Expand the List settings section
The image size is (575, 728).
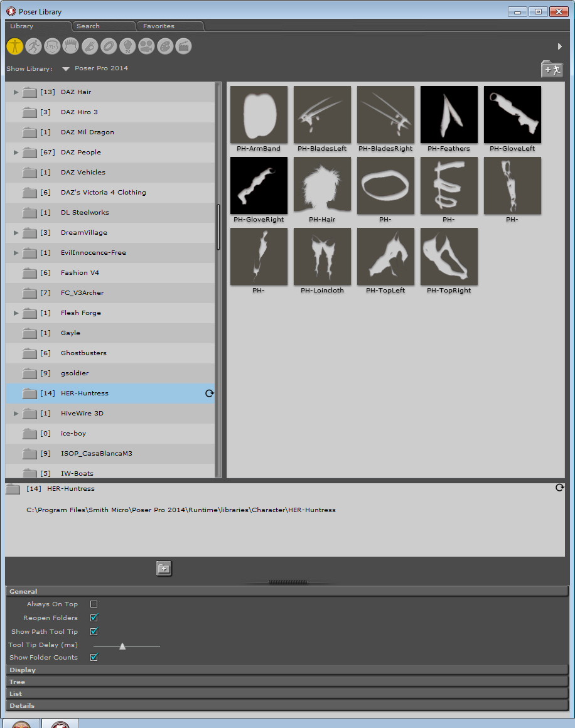[x=287, y=693]
